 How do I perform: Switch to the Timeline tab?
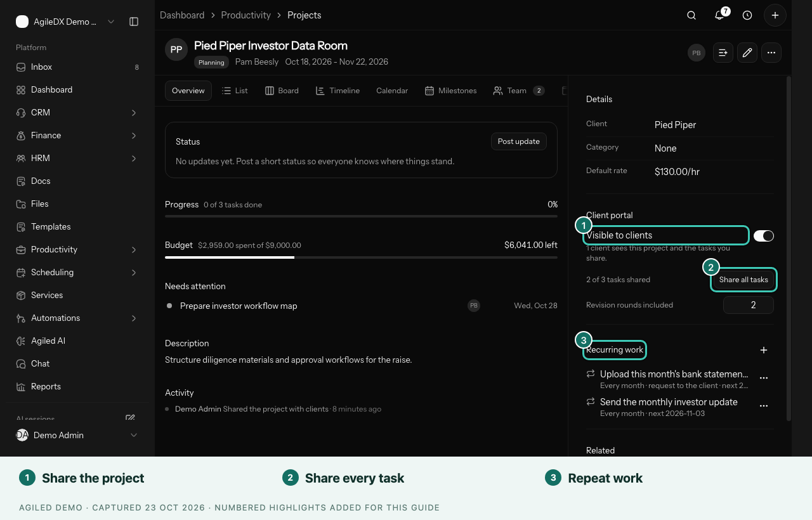337,91
